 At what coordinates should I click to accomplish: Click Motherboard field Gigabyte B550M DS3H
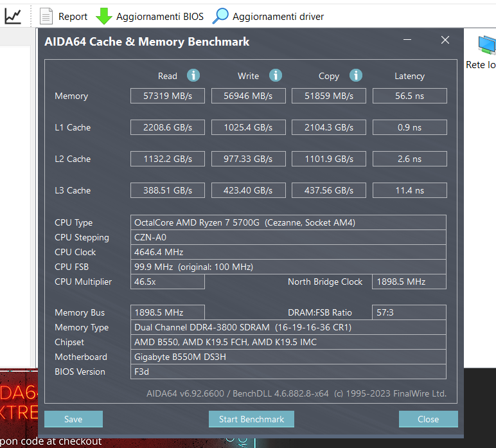[288, 357]
